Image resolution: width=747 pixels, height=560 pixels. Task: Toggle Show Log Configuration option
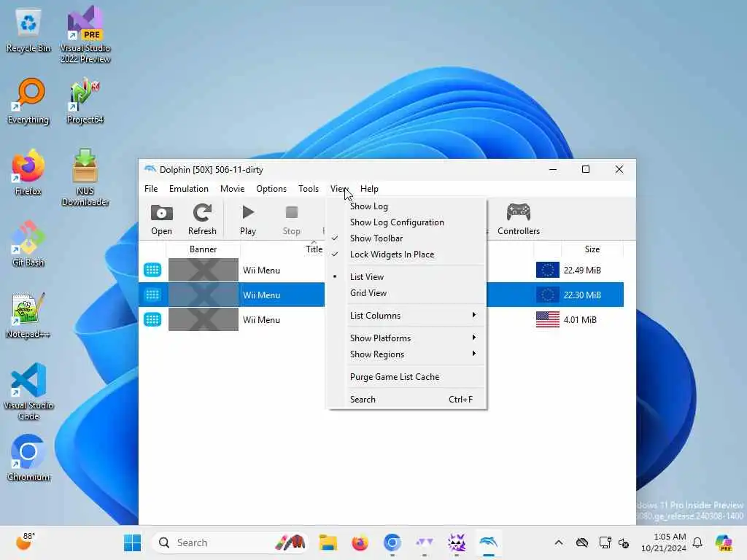pyautogui.click(x=407, y=222)
